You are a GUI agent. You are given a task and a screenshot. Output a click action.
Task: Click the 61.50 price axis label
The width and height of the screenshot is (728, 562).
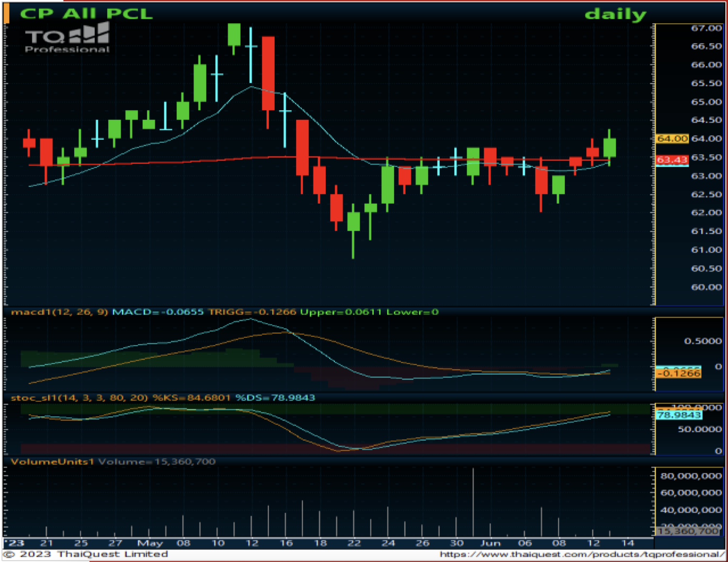[706, 231]
